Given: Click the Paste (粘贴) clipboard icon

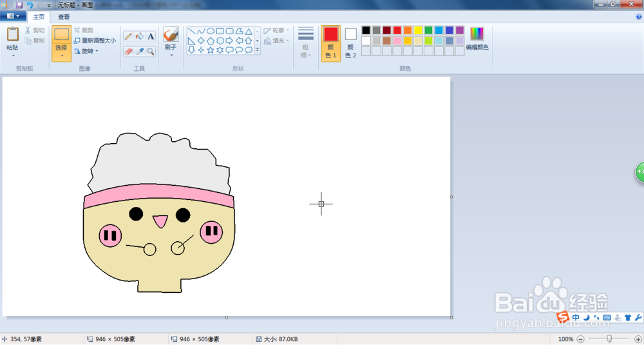Looking at the screenshot, I should [13, 34].
